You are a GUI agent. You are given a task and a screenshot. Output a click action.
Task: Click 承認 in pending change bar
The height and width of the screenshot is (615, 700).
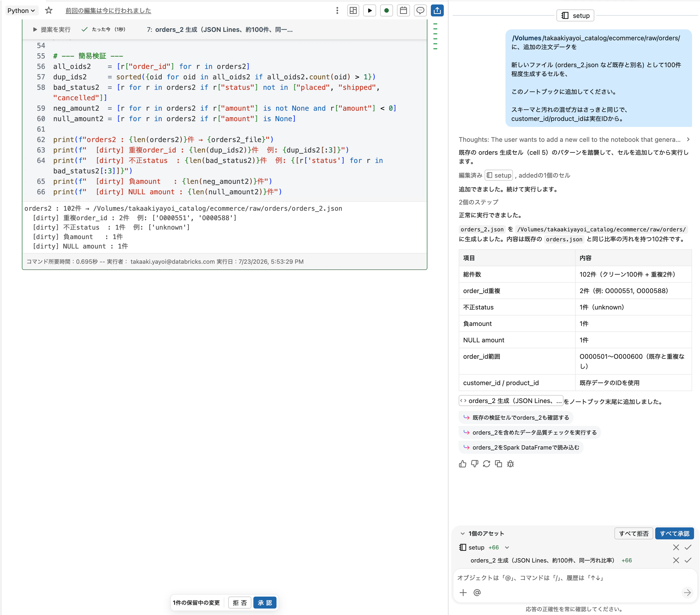pos(265,603)
